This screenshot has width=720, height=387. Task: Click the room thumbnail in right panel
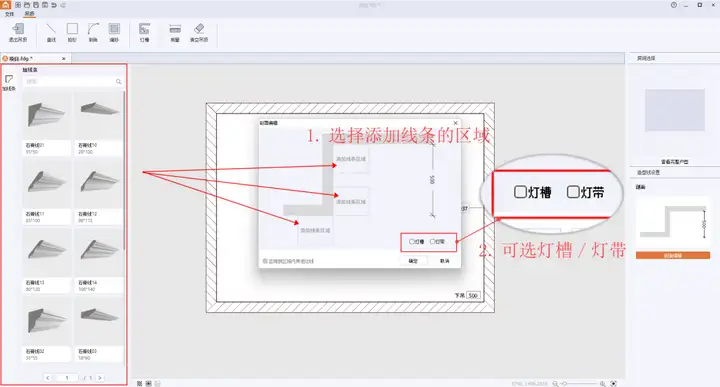click(x=675, y=110)
